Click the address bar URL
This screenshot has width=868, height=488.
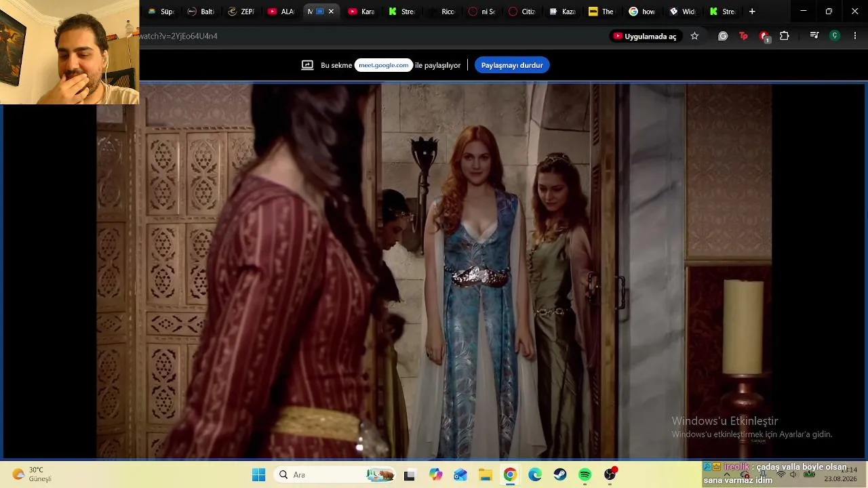pos(178,36)
